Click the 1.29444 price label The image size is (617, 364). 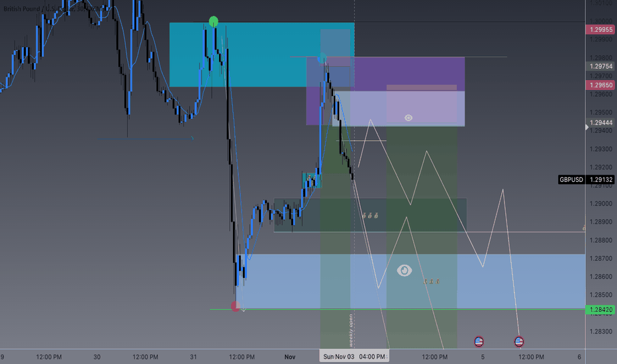601,122
